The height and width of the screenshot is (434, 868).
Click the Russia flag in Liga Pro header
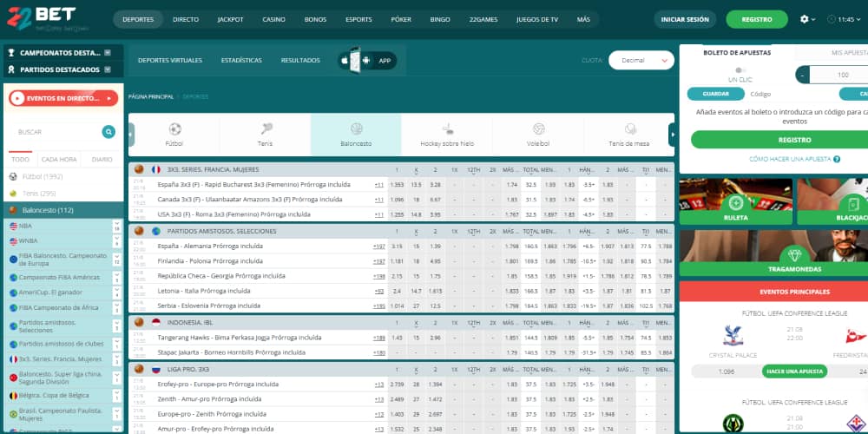pyautogui.click(x=155, y=369)
